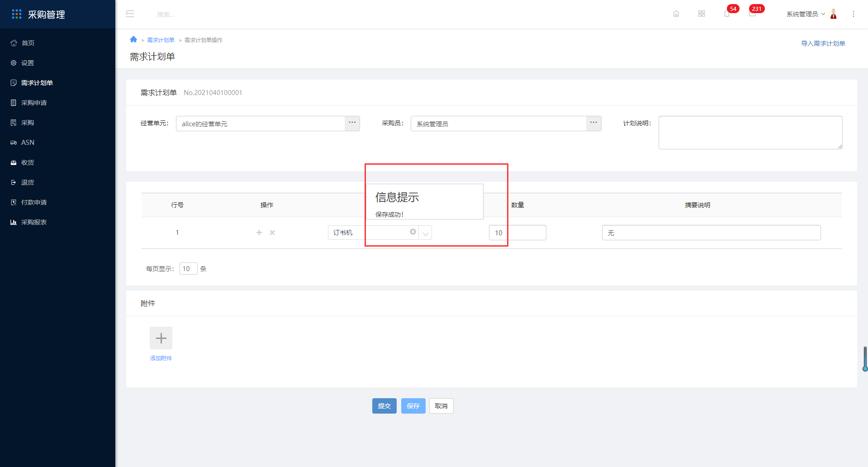This screenshot has width=868, height=467.
Task: Click the 需求计划单 icon in the sidebar
Action: click(14, 83)
